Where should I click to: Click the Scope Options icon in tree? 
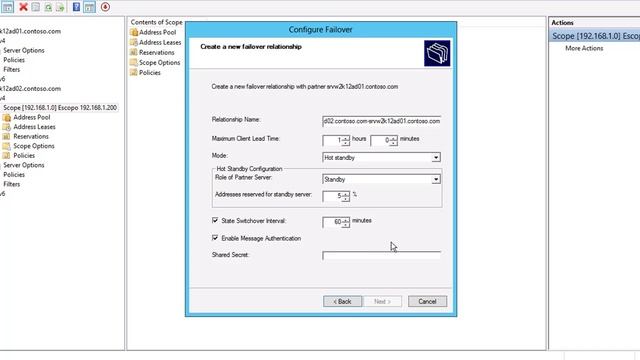click(7, 146)
